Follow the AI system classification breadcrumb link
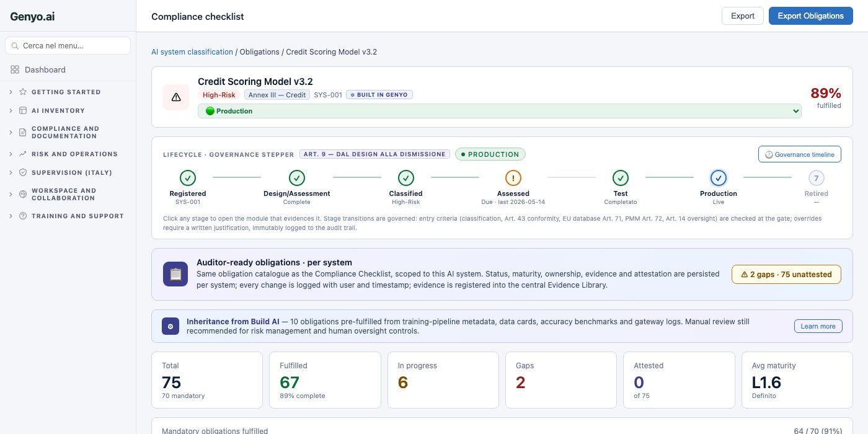 [192, 52]
